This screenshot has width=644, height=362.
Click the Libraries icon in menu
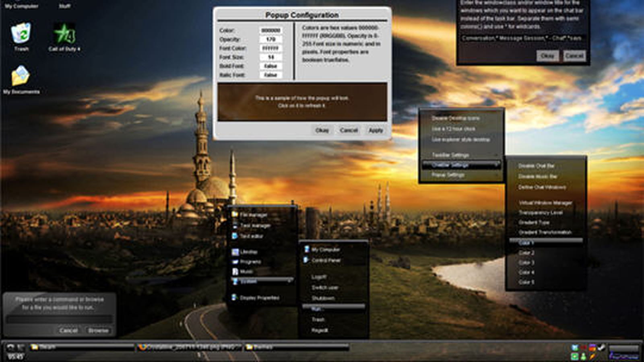[235, 252]
